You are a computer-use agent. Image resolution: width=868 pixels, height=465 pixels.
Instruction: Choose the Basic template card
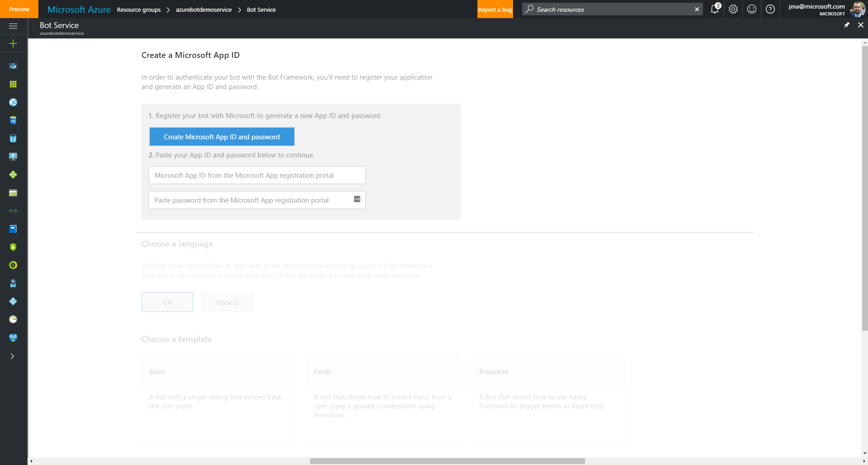pos(218,402)
